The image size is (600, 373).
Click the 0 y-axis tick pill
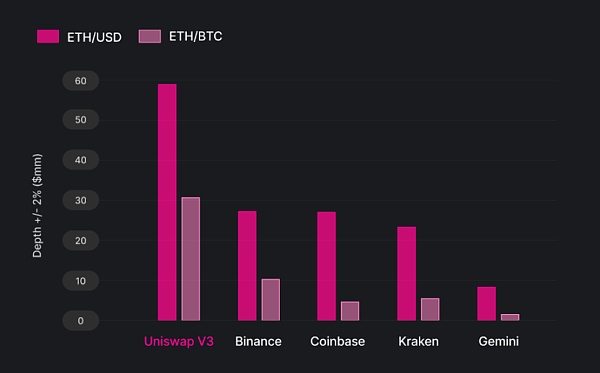pos(81,321)
